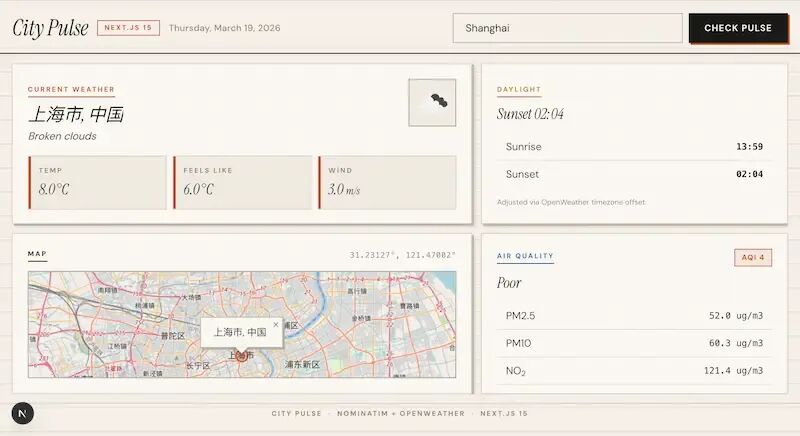Click the coordinates 31.23127°, 121.47002°
This screenshot has width=800, height=436.
point(403,255)
